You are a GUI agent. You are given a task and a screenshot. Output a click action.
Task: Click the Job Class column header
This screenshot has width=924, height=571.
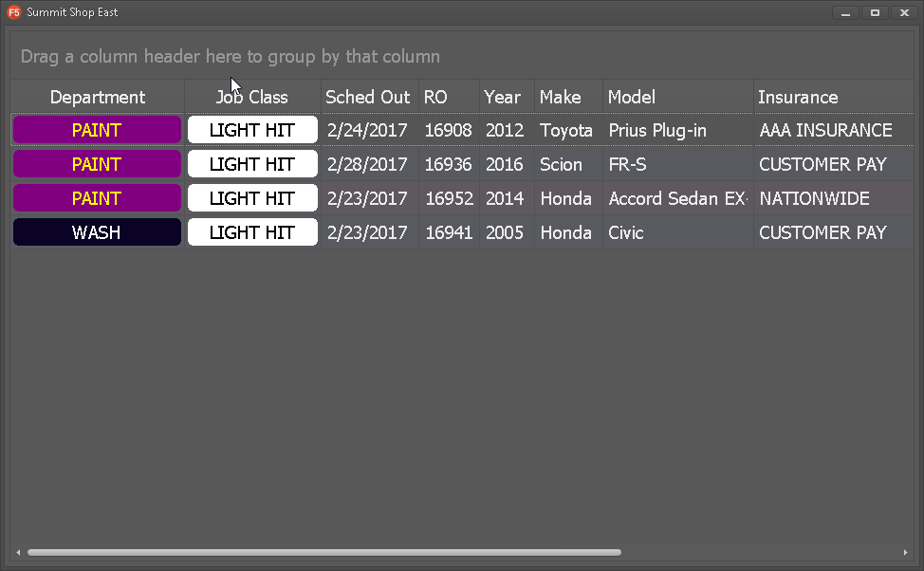pyautogui.click(x=251, y=97)
